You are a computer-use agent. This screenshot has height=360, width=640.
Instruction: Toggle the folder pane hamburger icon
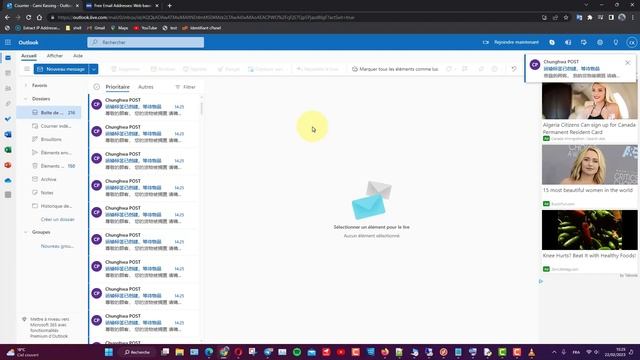pyautogui.click(x=27, y=69)
